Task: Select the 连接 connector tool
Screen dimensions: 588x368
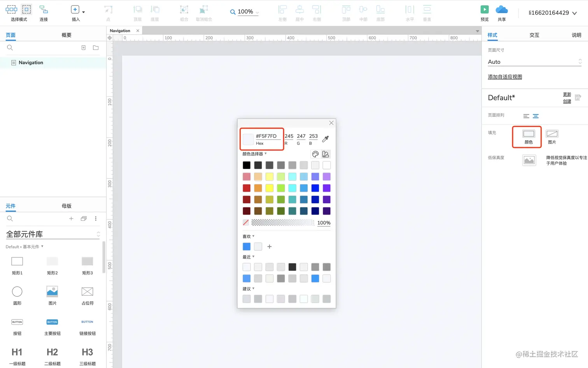Action: 44,13
